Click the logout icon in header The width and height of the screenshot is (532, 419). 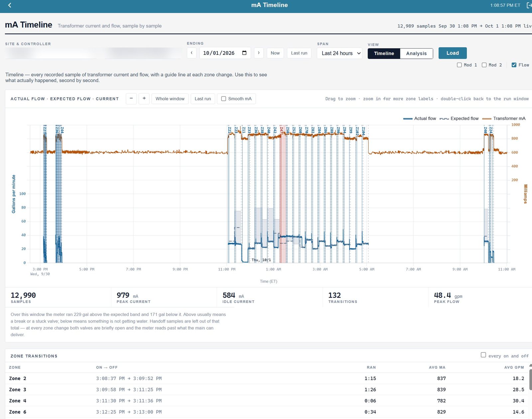(x=529, y=5)
